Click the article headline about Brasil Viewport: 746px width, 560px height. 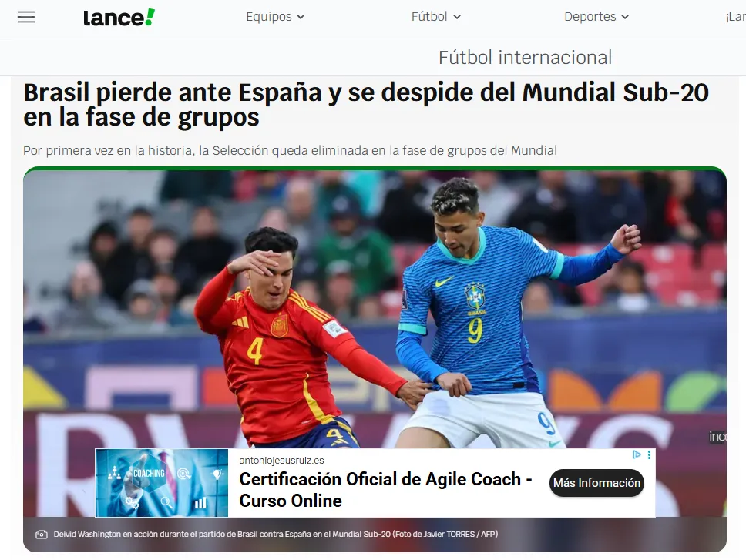click(366, 105)
